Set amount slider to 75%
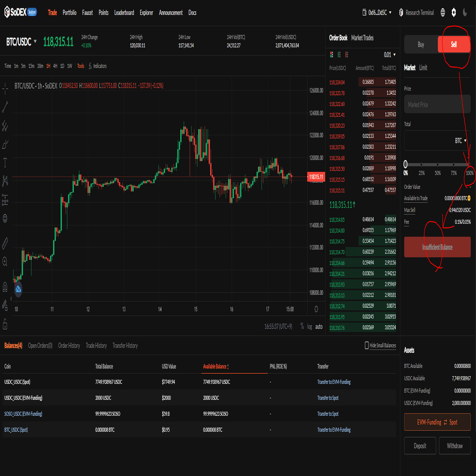This screenshot has height=476, width=476. (x=453, y=165)
